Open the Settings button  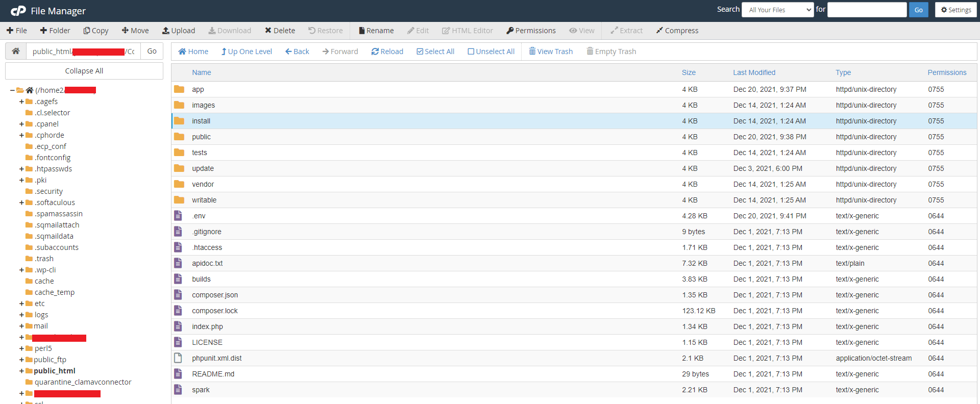955,10
